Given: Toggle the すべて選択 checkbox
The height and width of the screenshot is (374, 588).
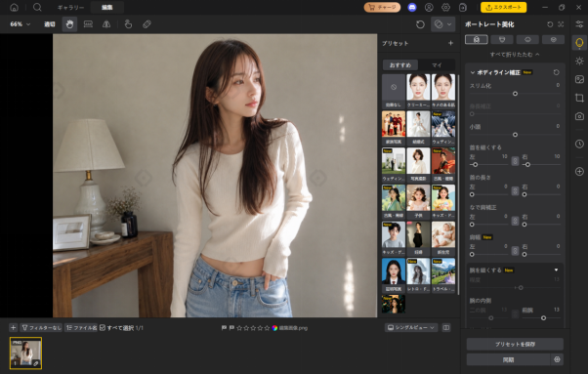Looking at the screenshot, I should pyautogui.click(x=103, y=328).
